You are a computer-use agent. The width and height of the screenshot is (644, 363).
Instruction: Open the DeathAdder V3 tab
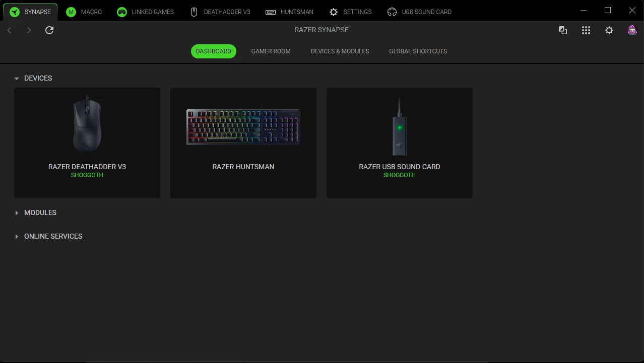220,12
